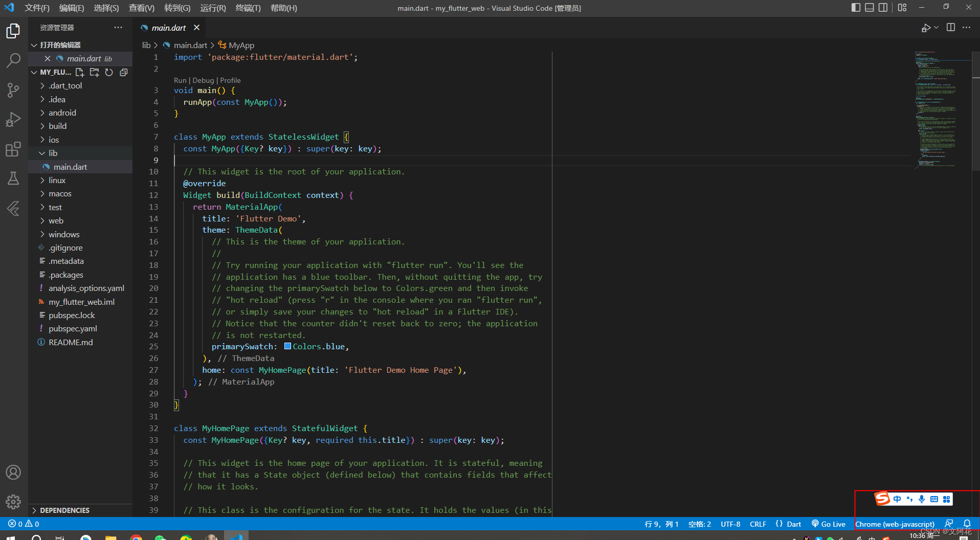Screen dimensions: 980x540
Task: Open pubspec.yaml in explorer
Action: click(x=80, y=329)
